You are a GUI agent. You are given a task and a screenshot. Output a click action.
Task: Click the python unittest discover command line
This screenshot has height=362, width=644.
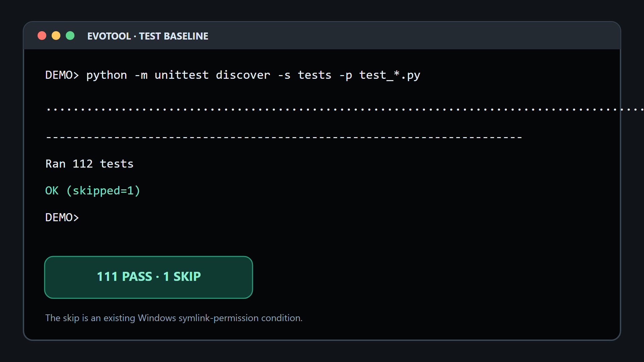pos(233,75)
